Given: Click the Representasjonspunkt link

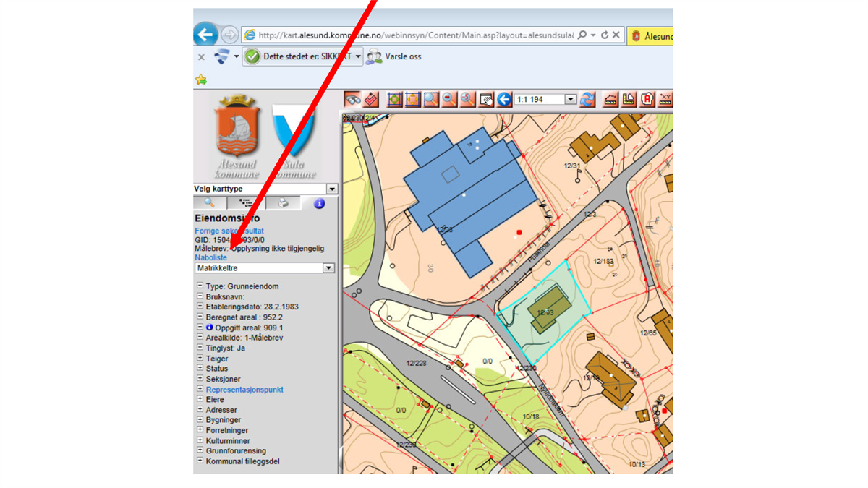Looking at the screenshot, I should pos(244,389).
